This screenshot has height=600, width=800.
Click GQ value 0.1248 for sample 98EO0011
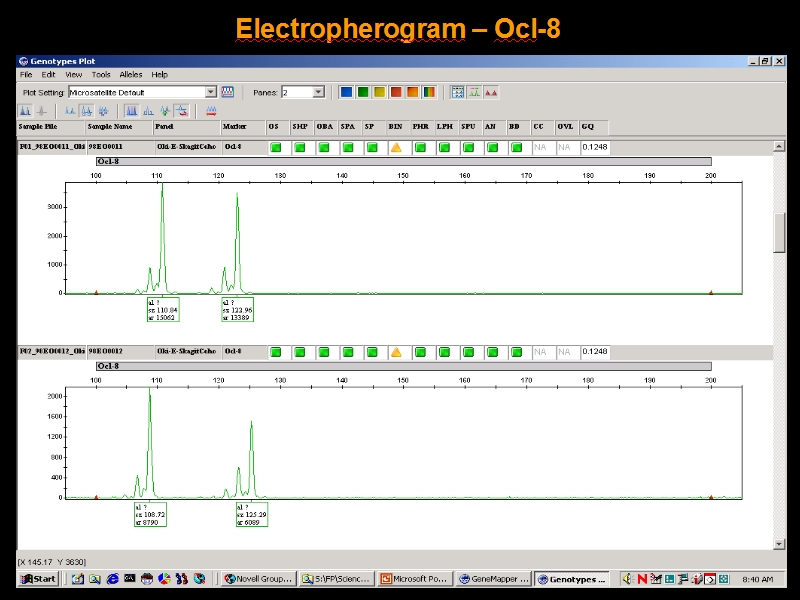(x=594, y=147)
